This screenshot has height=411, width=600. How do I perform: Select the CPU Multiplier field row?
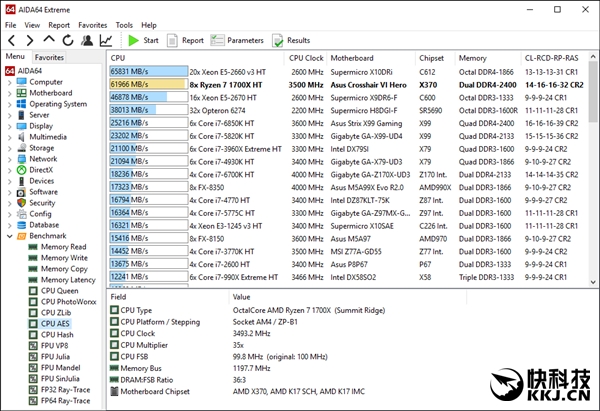[x=287, y=345]
